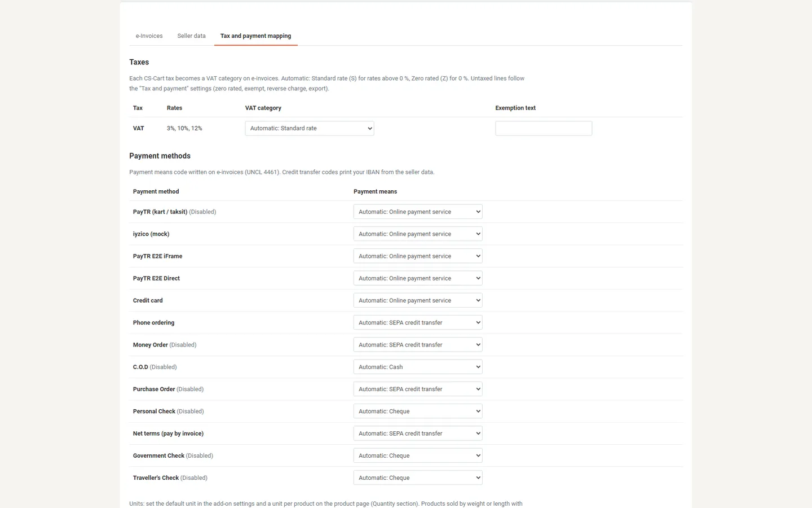This screenshot has height=508, width=812.
Task: Open Government Check payment means dropdown
Action: point(418,456)
